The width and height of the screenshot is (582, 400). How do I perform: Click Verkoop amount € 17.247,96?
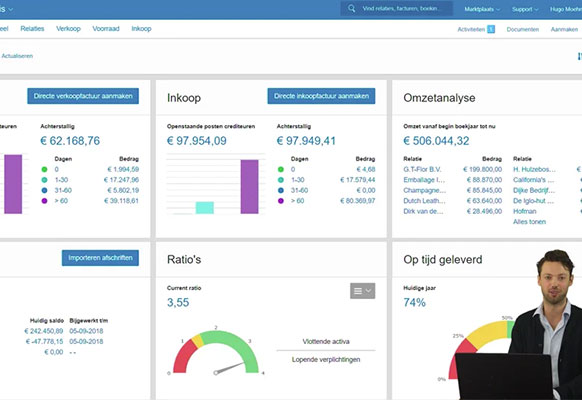click(121, 180)
